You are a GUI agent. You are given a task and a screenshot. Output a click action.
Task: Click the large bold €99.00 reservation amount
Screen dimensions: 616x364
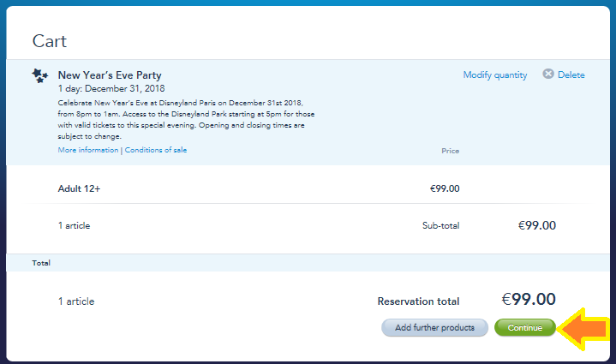click(x=529, y=299)
